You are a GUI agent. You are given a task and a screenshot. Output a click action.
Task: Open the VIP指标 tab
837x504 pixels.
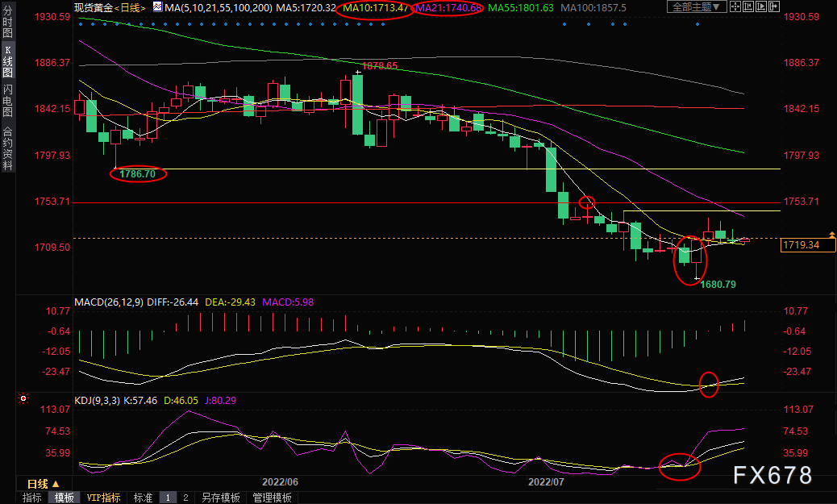103,498
